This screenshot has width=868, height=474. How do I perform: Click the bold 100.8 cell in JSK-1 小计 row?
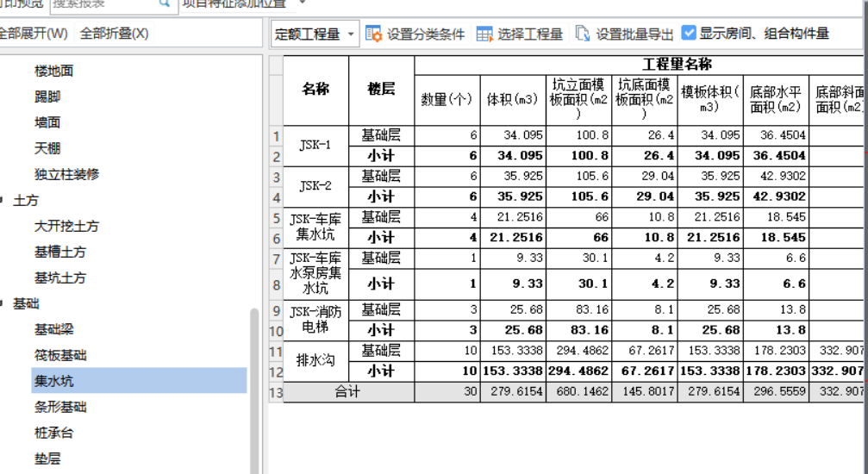pos(578,156)
